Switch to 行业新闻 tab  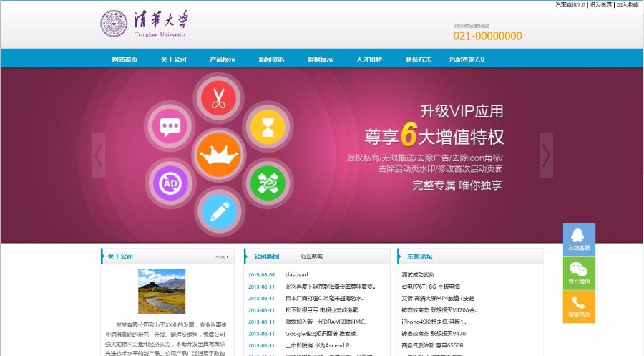[x=311, y=256]
